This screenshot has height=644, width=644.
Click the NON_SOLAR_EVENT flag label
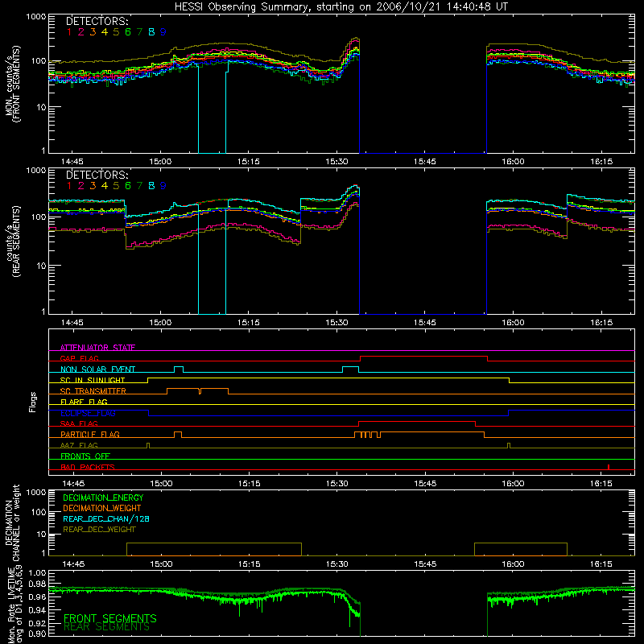[97, 369]
